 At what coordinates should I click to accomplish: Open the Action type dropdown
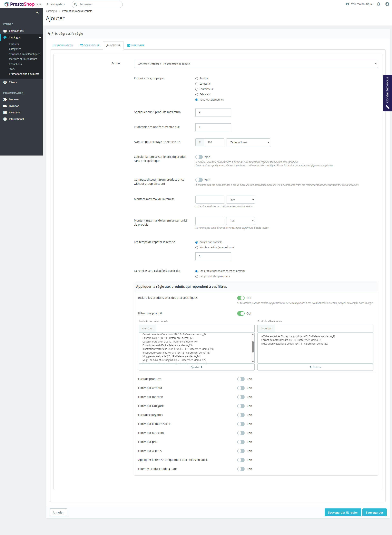[256, 64]
